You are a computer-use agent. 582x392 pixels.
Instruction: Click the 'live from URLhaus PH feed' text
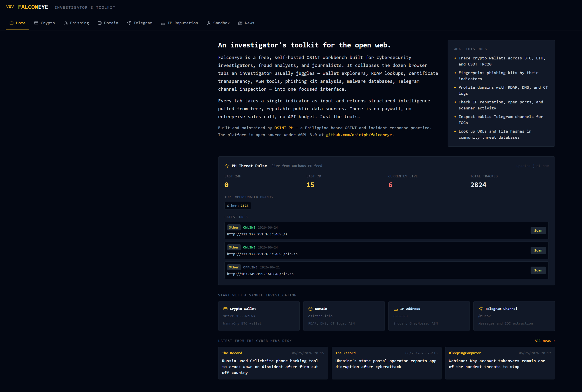click(297, 166)
